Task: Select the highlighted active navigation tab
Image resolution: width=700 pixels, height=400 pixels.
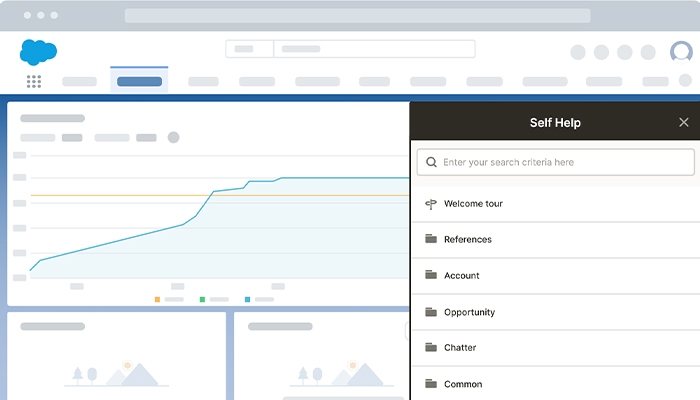Action: [x=139, y=81]
